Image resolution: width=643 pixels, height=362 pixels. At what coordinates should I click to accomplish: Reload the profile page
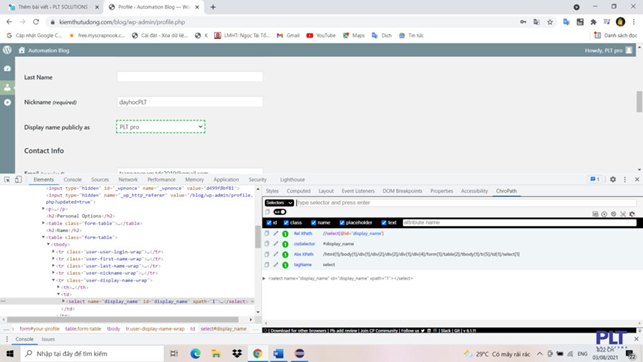[x=36, y=22]
